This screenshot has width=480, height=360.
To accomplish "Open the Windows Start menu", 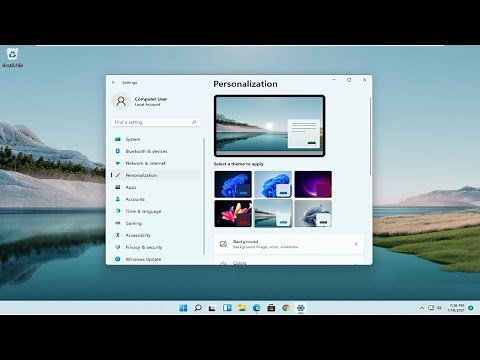I will (x=183, y=308).
